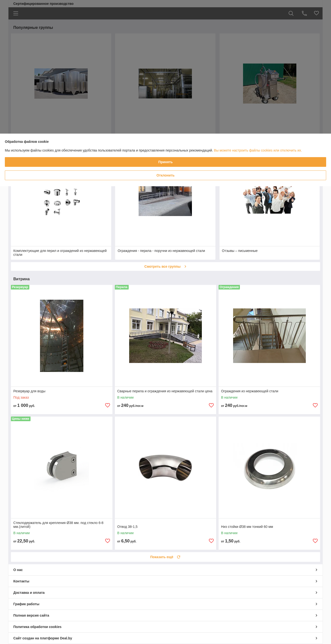Click price от 6,50 руб.
The width and height of the screenshot is (331, 644).
click(x=127, y=541)
